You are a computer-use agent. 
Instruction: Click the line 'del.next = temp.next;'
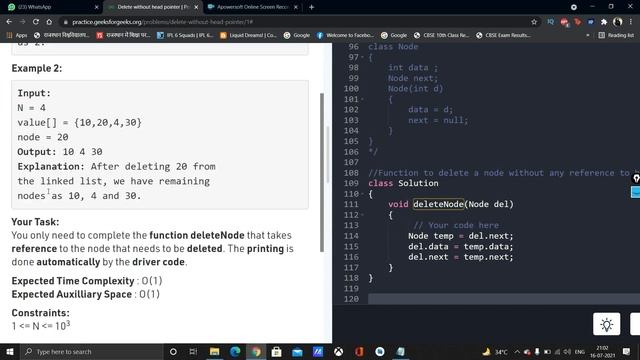(460, 257)
